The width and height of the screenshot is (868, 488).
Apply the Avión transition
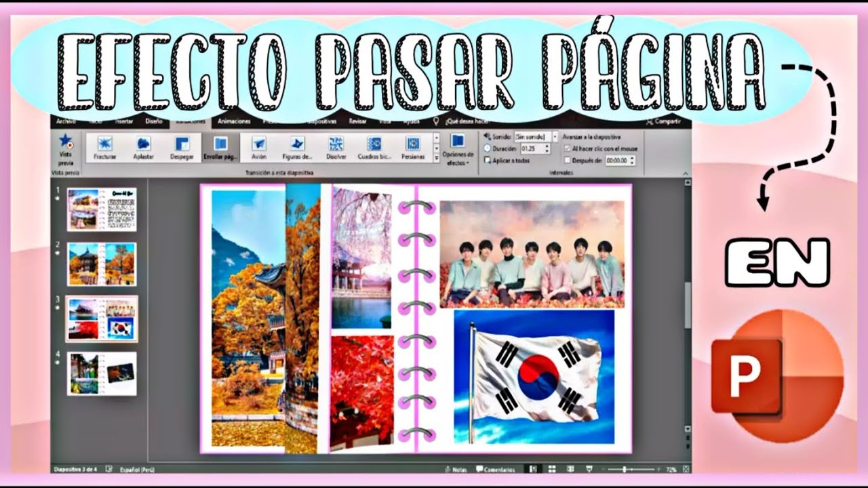[259, 148]
